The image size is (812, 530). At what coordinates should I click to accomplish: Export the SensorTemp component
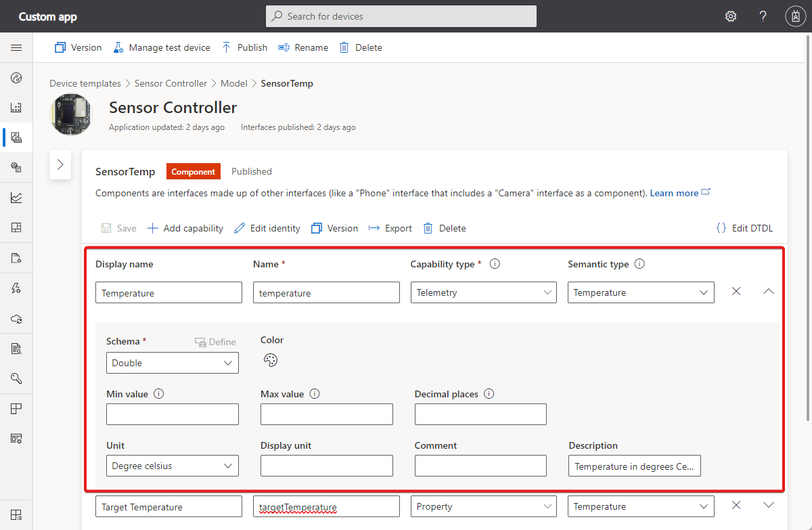coord(390,228)
